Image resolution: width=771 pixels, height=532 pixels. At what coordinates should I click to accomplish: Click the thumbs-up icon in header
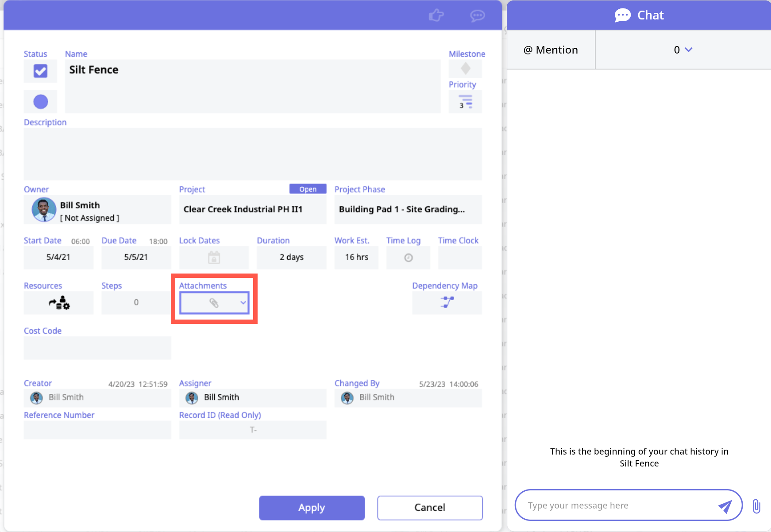436,16
